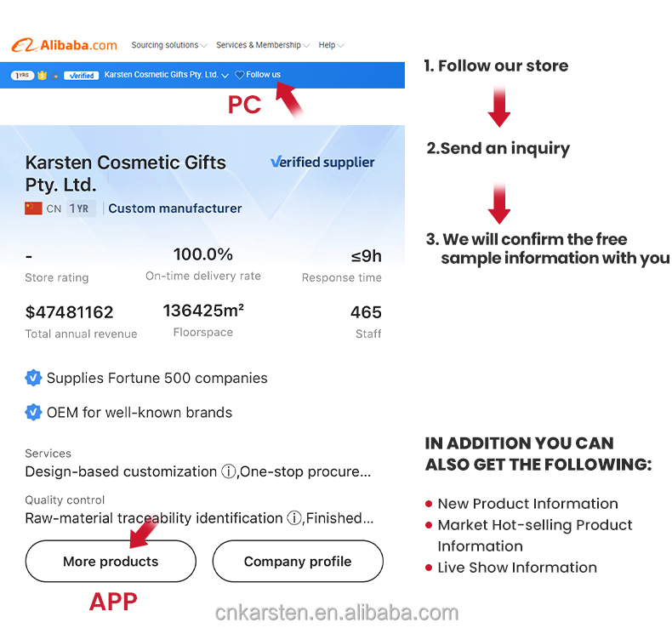The height and width of the screenshot is (628, 672).
Task: Click the 1YRS badge in blue bar
Action: (22, 75)
